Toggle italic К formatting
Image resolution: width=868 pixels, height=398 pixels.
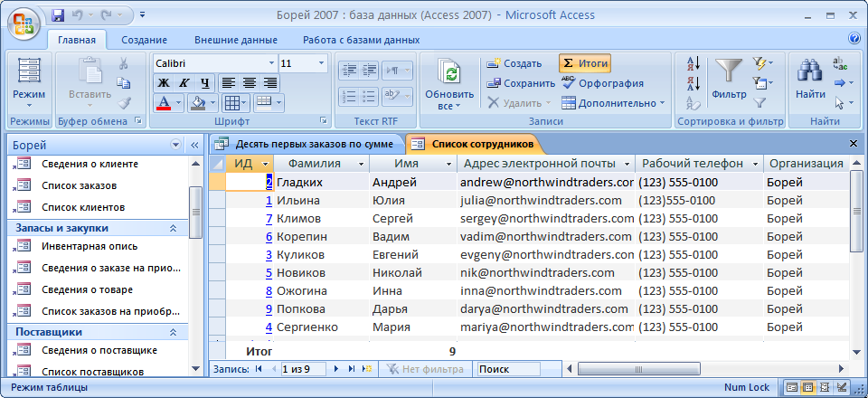[x=184, y=83]
